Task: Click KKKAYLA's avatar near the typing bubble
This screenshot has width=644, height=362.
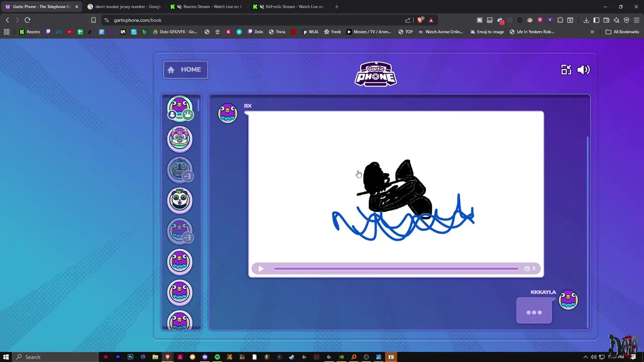Action: click(x=569, y=300)
